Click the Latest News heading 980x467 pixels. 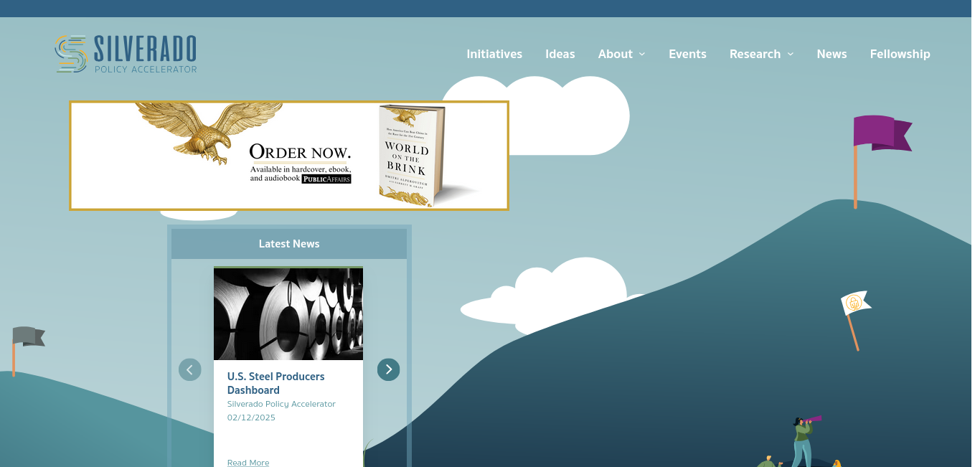click(289, 244)
